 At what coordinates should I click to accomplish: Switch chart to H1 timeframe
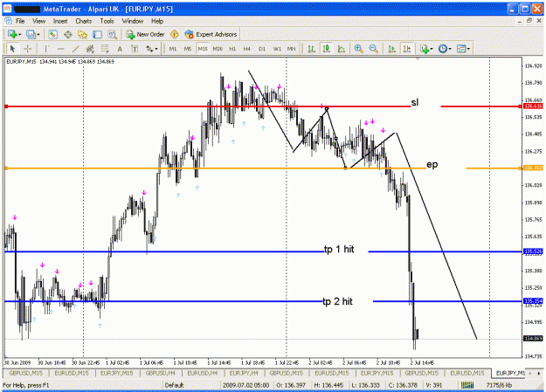(232, 49)
